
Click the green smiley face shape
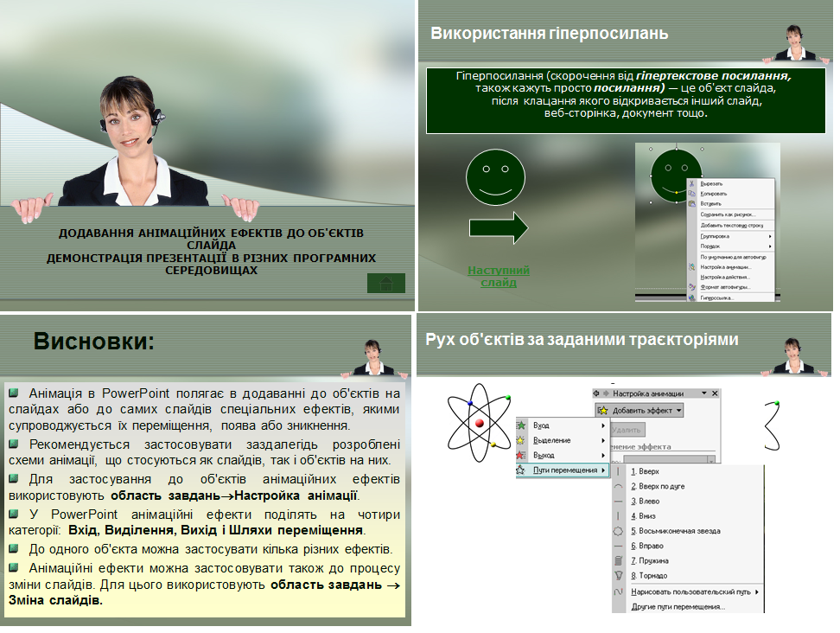pos(495,177)
